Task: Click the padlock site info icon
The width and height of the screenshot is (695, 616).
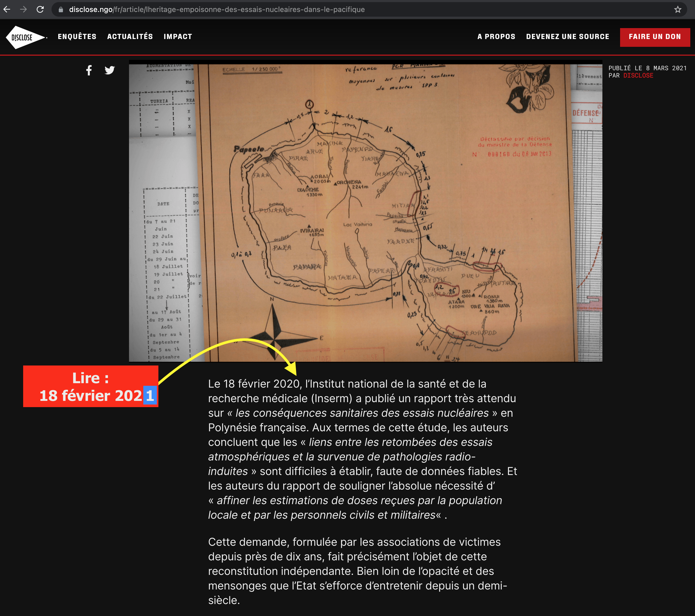Action: pos(61,10)
